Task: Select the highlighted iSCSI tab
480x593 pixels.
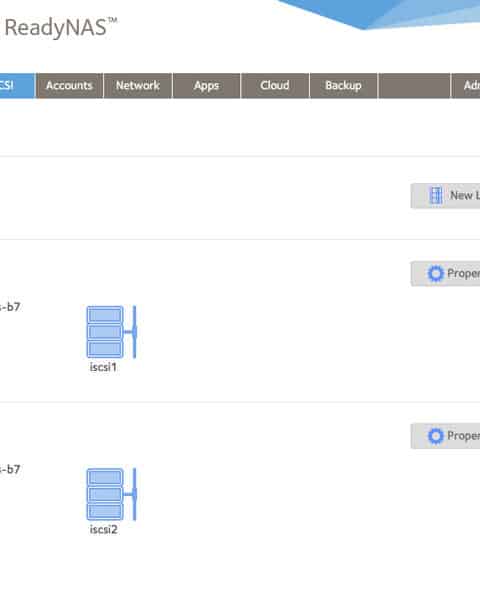Action: coord(17,86)
